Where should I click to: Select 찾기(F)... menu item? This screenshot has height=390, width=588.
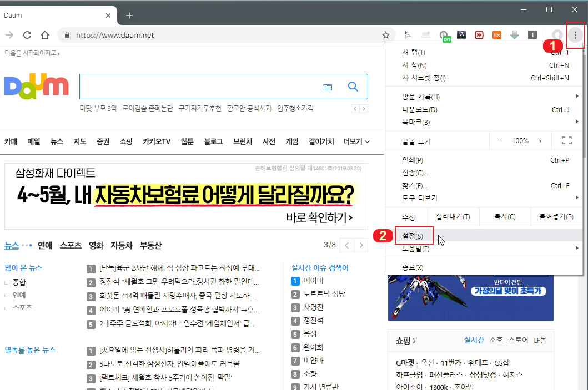[484, 185]
